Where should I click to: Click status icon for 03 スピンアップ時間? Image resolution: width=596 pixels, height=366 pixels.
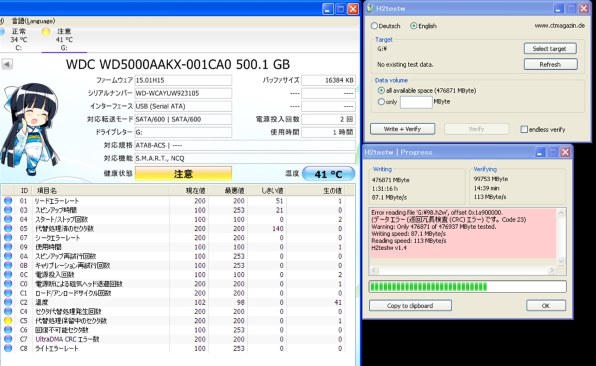tap(8, 210)
